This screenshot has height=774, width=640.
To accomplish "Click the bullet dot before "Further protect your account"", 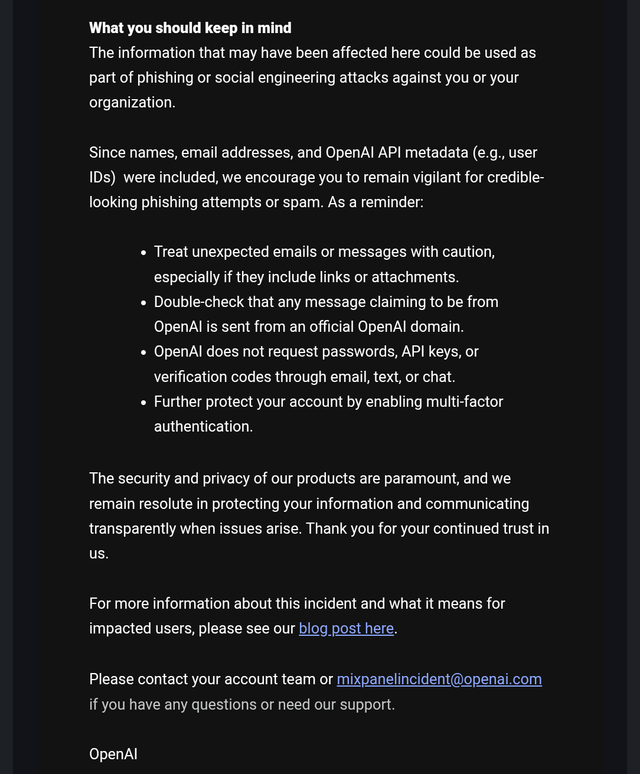I will [x=144, y=403].
